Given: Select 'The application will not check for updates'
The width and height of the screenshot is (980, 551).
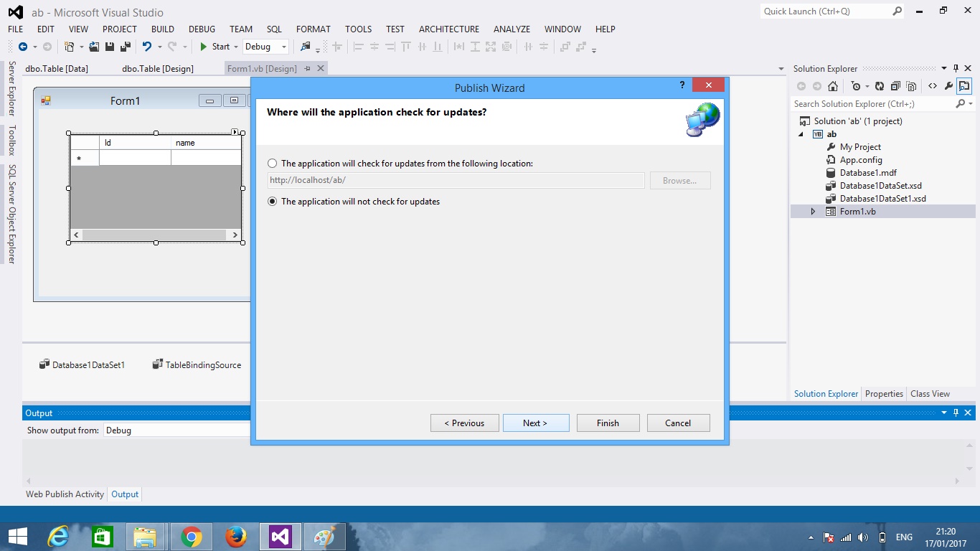Looking at the screenshot, I should pyautogui.click(x=273, y=202).
